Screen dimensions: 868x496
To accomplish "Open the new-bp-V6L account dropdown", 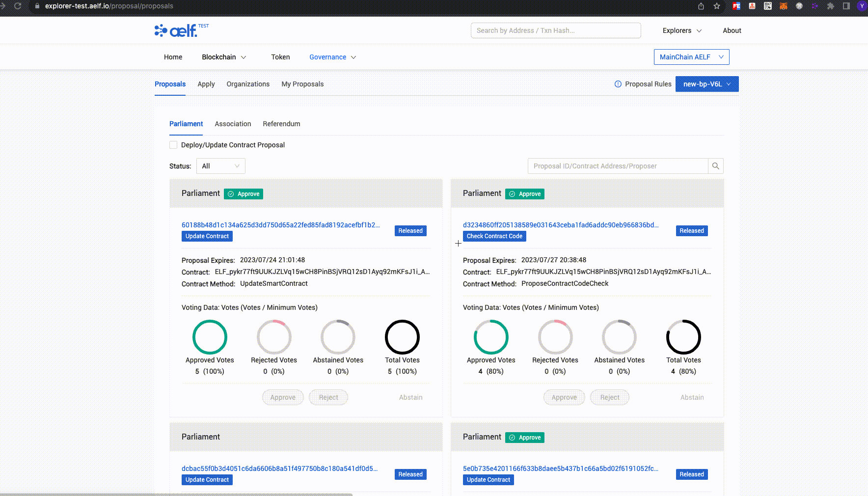I will click(707, 84).
